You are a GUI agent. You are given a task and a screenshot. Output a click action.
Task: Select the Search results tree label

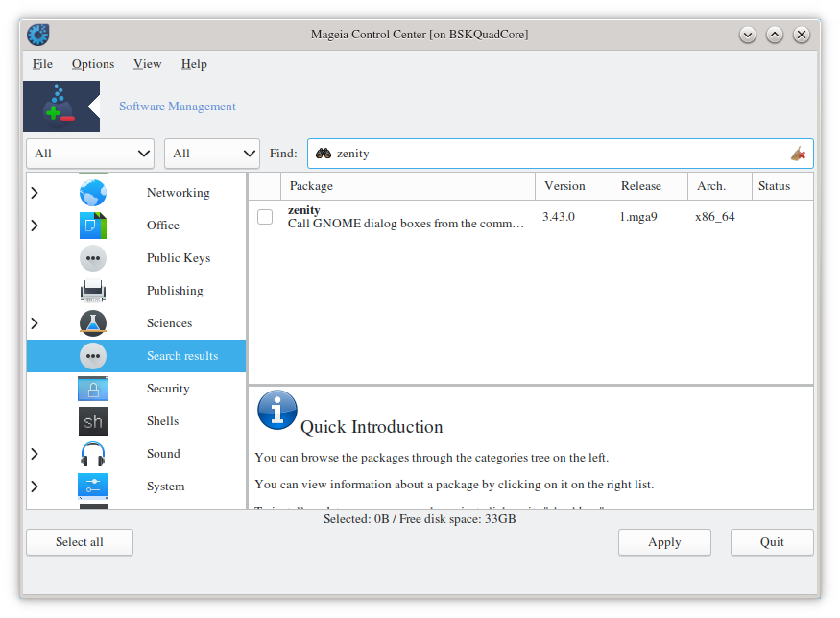tap(182, 356)
